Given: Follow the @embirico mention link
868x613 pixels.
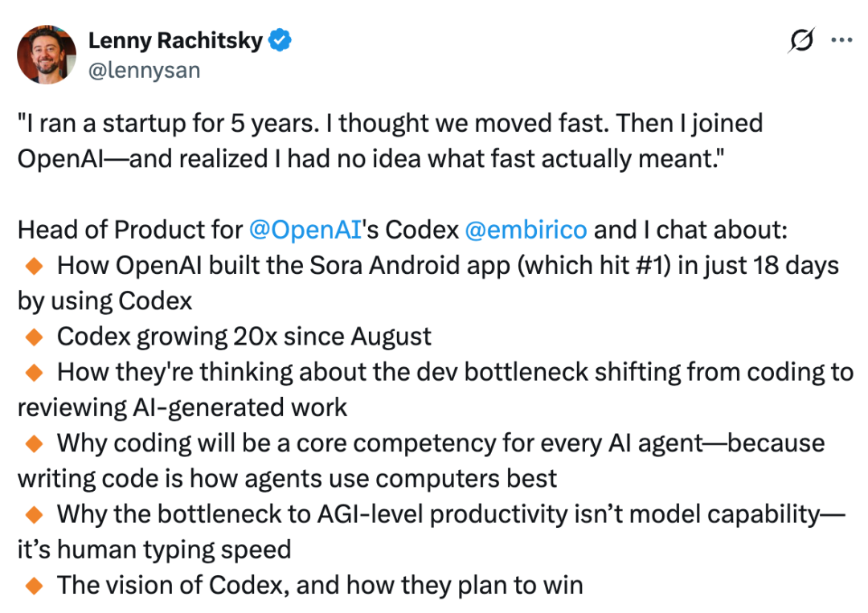Looking at the screenshot, I should 526,230.
